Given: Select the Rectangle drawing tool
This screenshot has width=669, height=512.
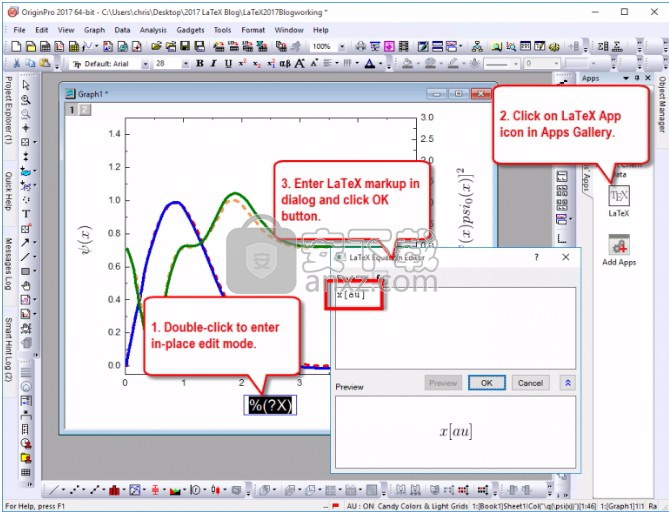Looking at the screenshot, I should (x=25, y=271).
